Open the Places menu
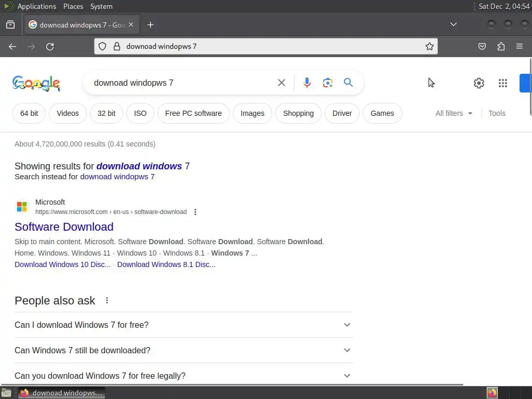This screenshot has width=532, height=399. pyautogui.click(x=73, y=6)
